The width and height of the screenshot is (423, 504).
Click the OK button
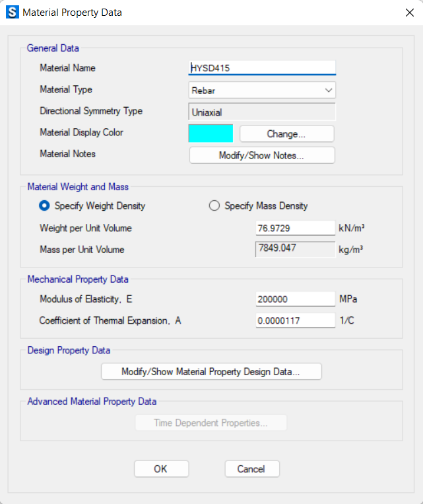(x=161, y=468)
